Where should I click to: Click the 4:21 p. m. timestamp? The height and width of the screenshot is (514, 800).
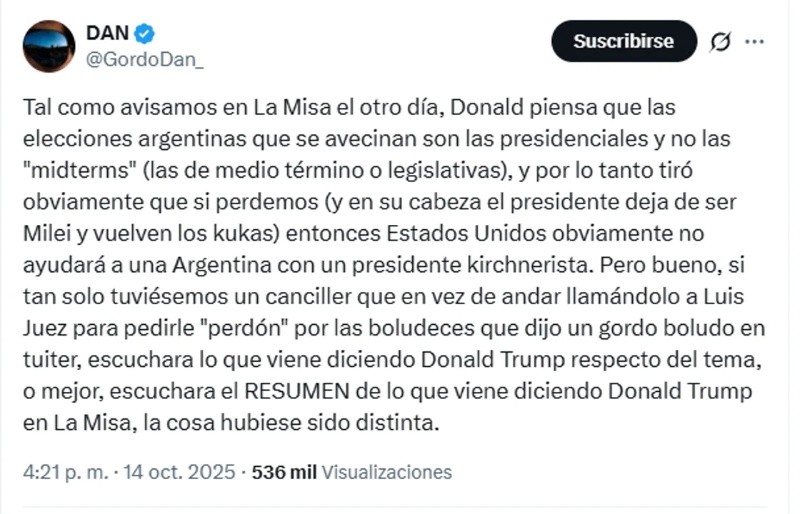[x=58, y=472]
